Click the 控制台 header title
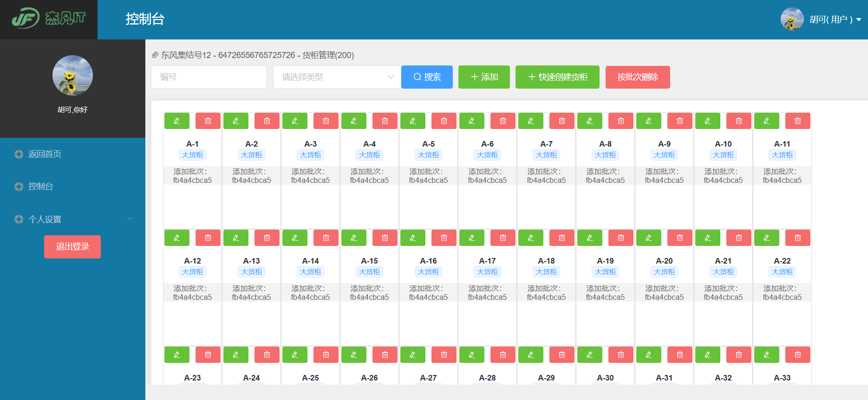Screen dimensions: 868x400 [145, 19]
